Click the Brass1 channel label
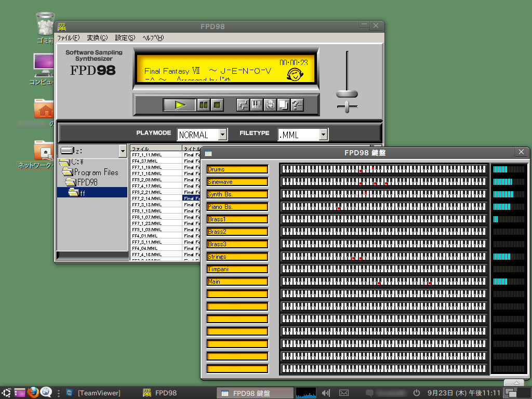The width and height of the screenshot is (532, 399). pyautogui.click(x=237, y=219)
